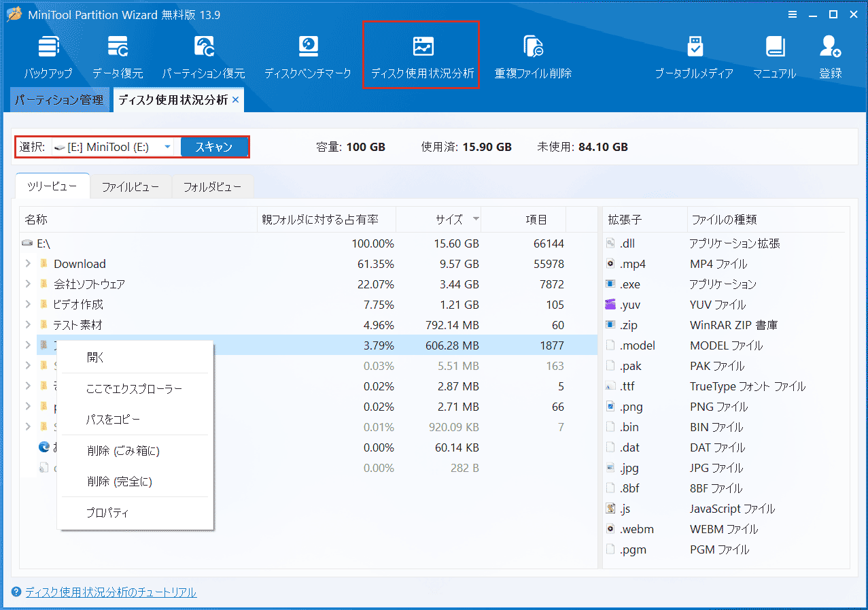Click the Download folder icon
Image resolution: width=868 pixels, height=610 pixels.
44,264
